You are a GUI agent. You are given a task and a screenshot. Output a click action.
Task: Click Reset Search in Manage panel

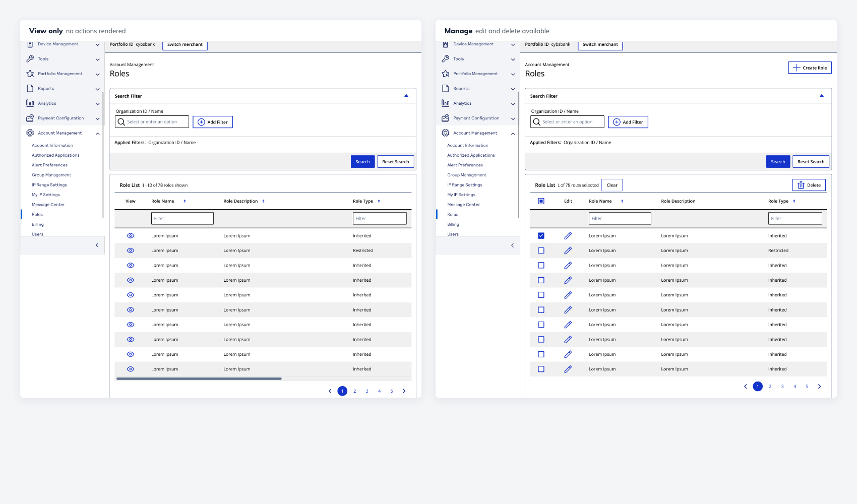tap(811, 162)
